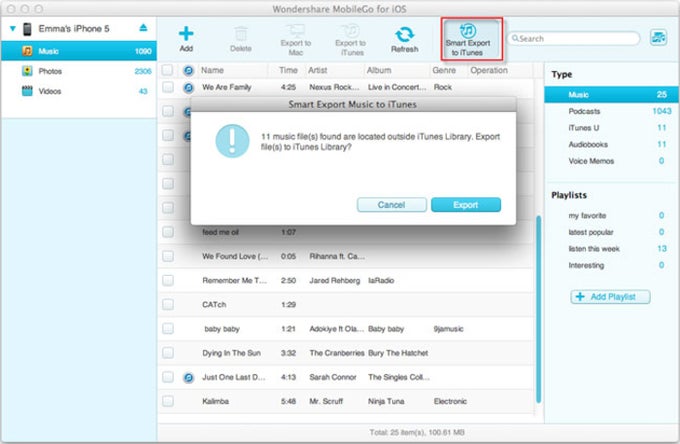Click the song list vertical scrollbar

pyautogui.click(x=539, y=310)
